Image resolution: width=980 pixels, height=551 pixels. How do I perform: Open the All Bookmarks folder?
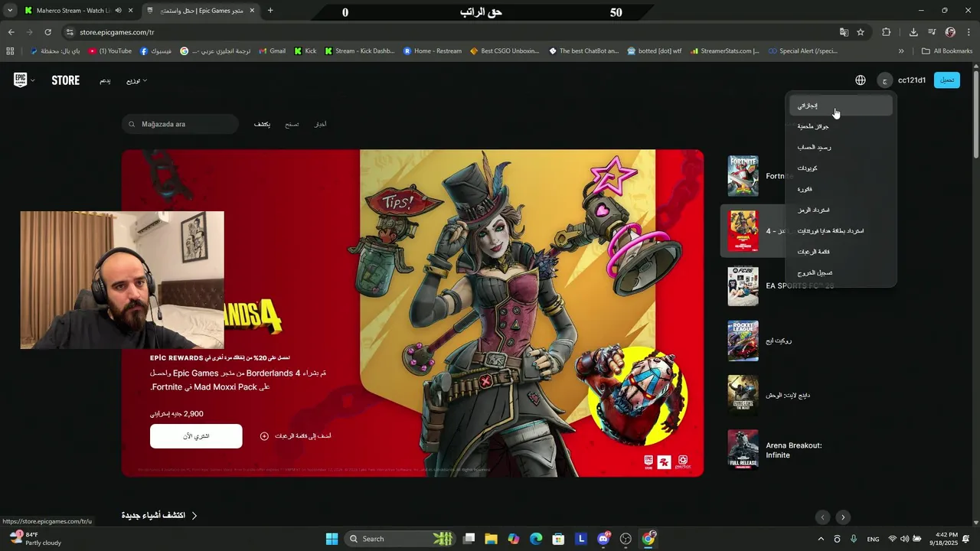tap(947, 51)
